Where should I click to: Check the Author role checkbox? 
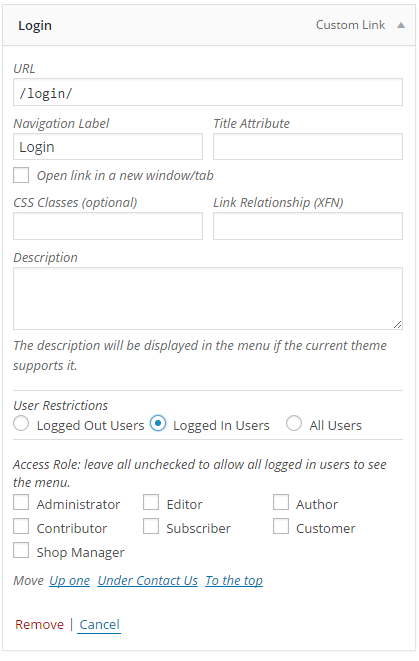pyautogui.click(x=281, y=502)
